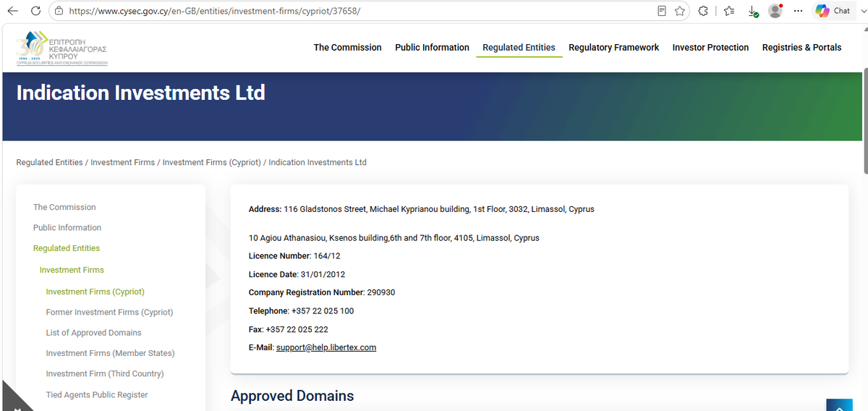This screenshot has height=411, width=868.
Task: Click the page vertical scrollbar
Action: (x=864, y=122)
